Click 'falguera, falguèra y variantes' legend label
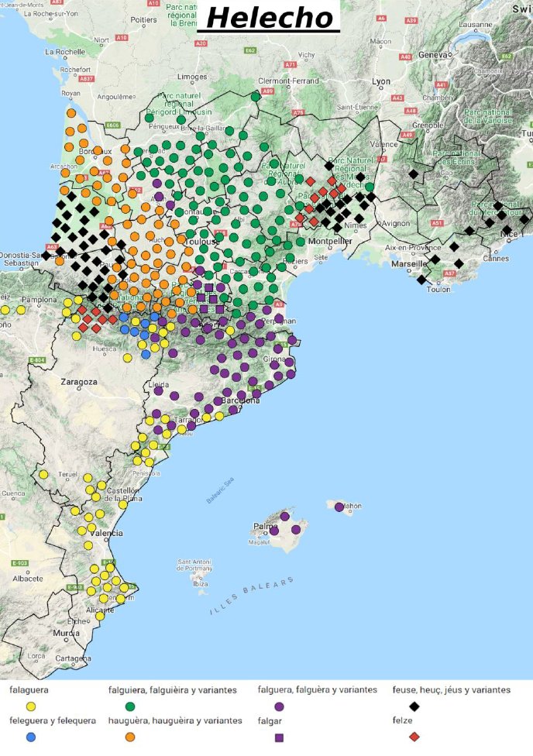The height and width of the screenshot is (756, 533). coord(318,690)
